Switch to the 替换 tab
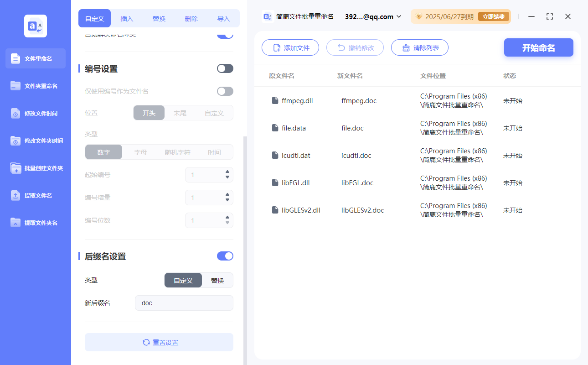Screen dimensions: 588x365 pos(159,18)
